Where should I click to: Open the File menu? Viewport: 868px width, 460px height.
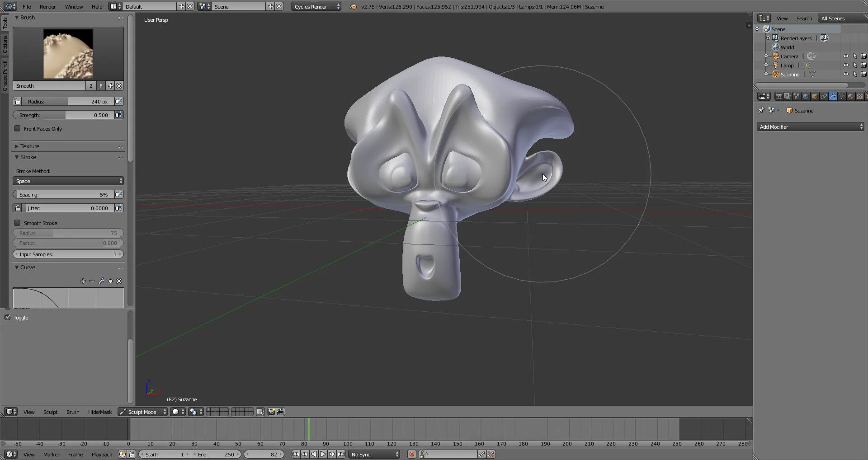[x=27, y=6]
